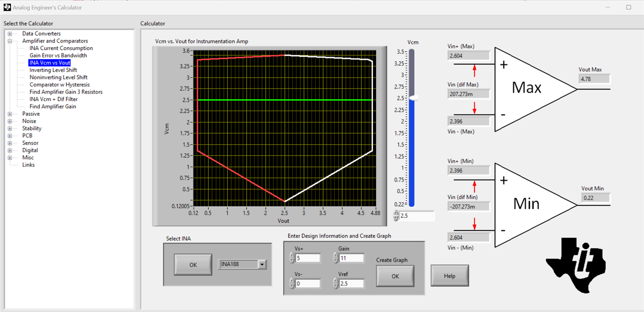
Task: Open Inverting Level Shift calculator
Action: (x=53, y=70)
